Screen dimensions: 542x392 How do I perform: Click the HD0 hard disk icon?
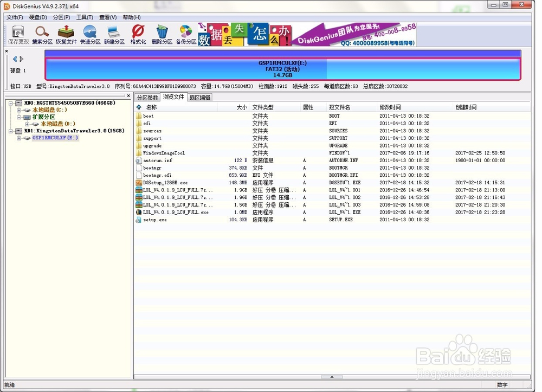tap(18, 103)
